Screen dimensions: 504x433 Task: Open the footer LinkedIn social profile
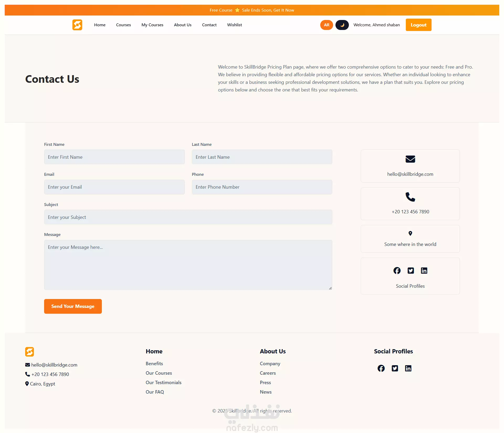tap(408, 368)
